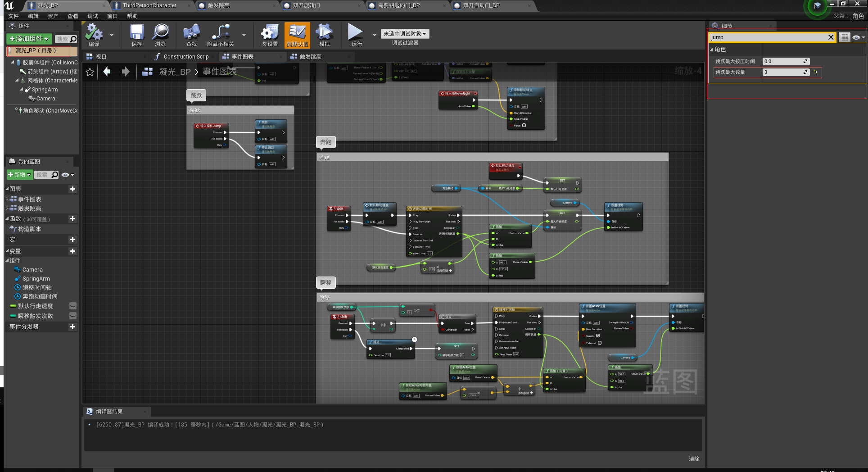Switch to the 视口 (Viewport) tab

[101, 57]
